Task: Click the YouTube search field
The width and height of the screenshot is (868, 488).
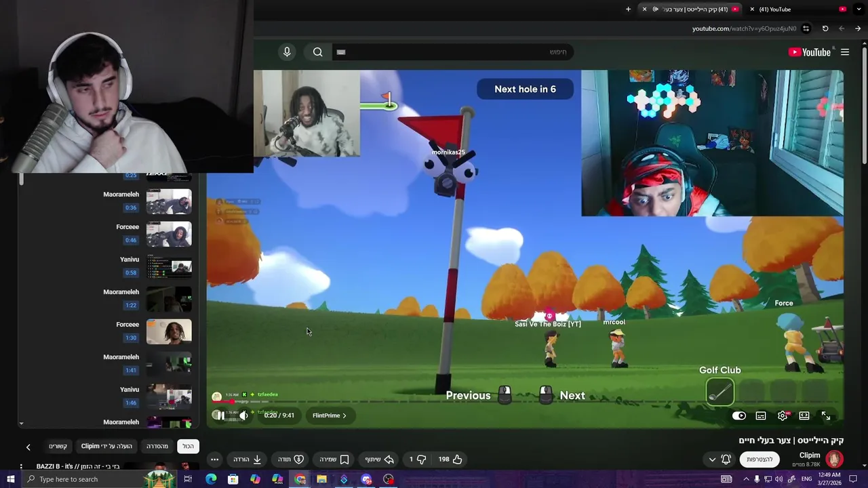Action: [452, 52]
